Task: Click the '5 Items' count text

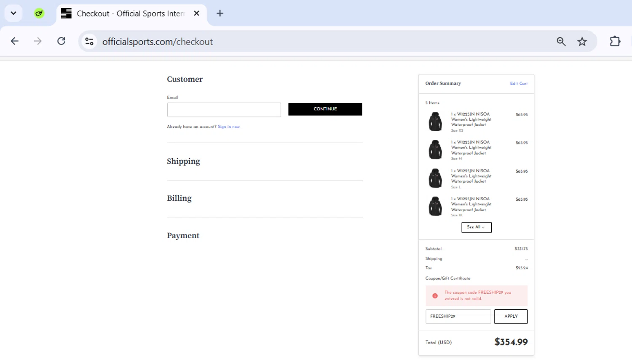Action: click(x=432, y=103)
